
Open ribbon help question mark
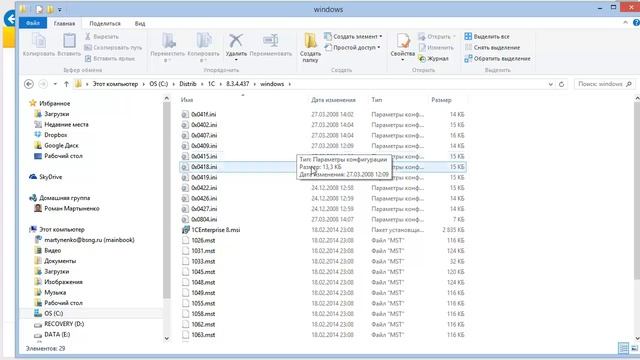click(636, 23)
